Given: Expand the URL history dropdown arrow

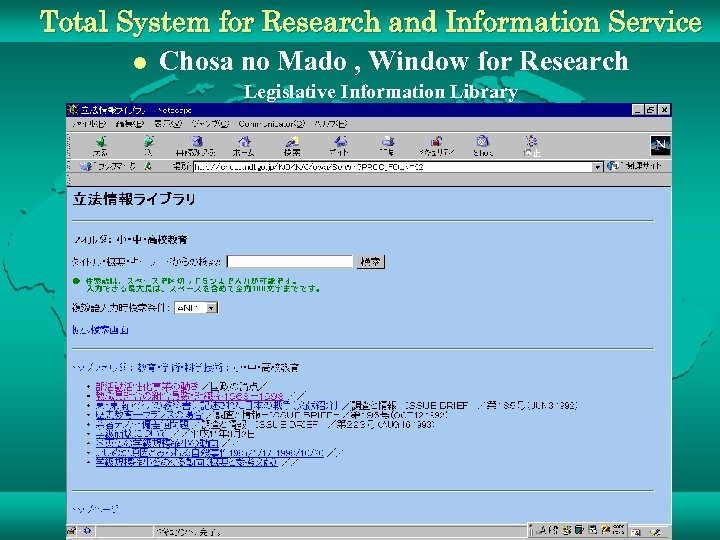Looking at the screenshot, I should click(597, 167).
